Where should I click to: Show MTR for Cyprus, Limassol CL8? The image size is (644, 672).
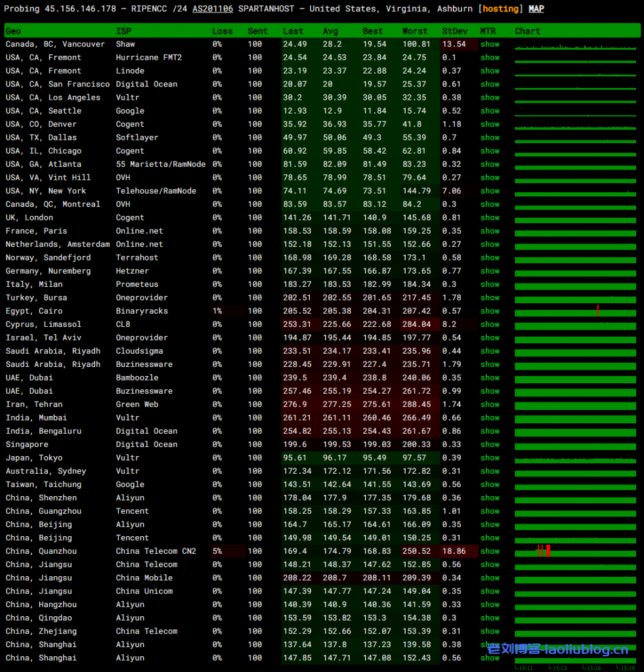(x=490, y=324)
